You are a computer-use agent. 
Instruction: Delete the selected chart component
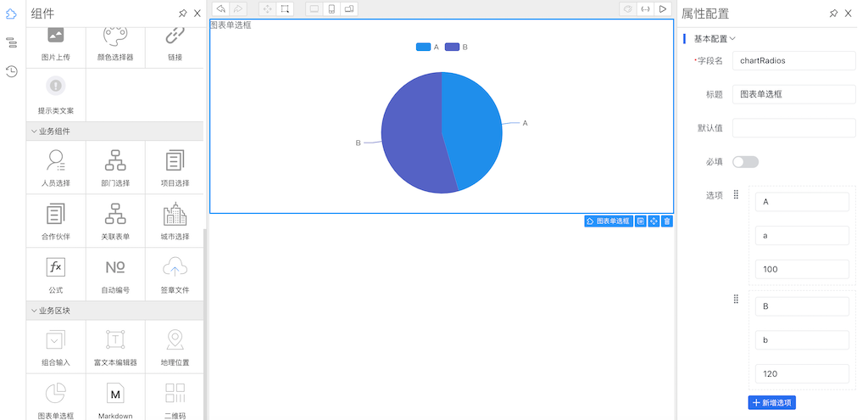tap(667, 221)
